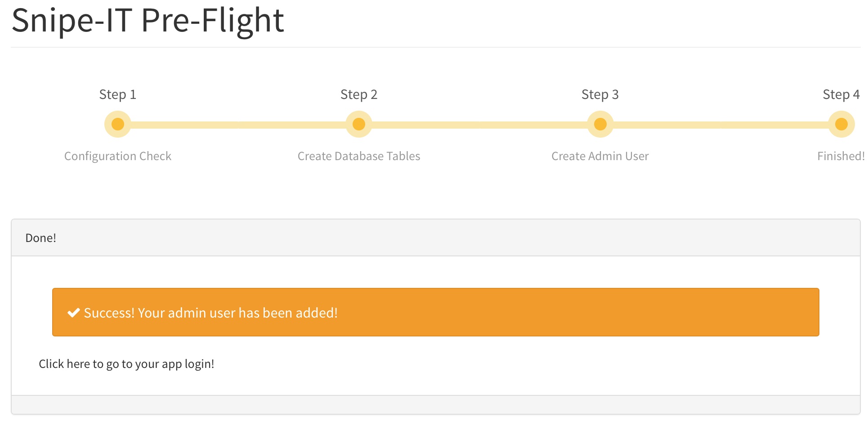Click the Step 4 circle marker
This screenshot has width=868, height=421.
841,124
